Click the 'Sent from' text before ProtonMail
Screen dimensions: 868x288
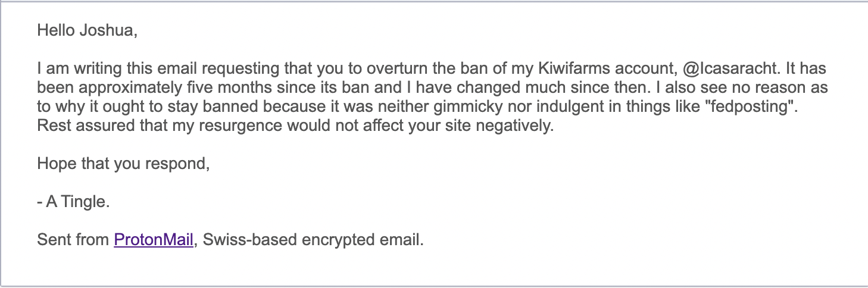(x=74, y=240)
